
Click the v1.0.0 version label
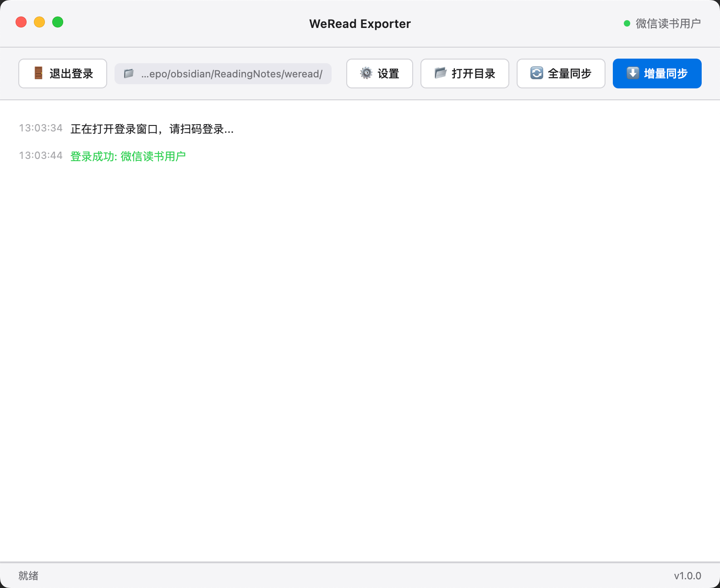coord(687,576)
